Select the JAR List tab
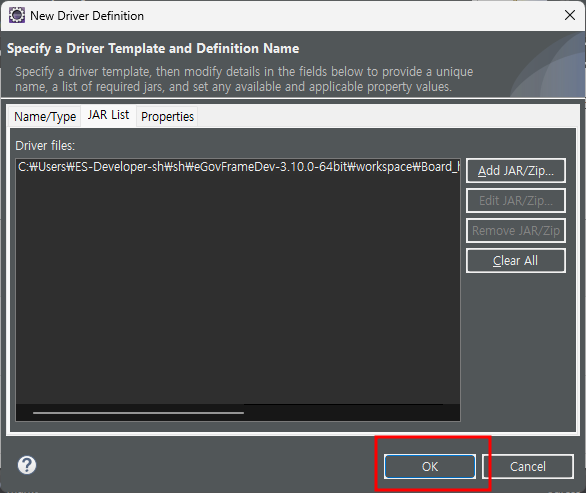This screenshot has width=586, height=493. click(108, 115)
